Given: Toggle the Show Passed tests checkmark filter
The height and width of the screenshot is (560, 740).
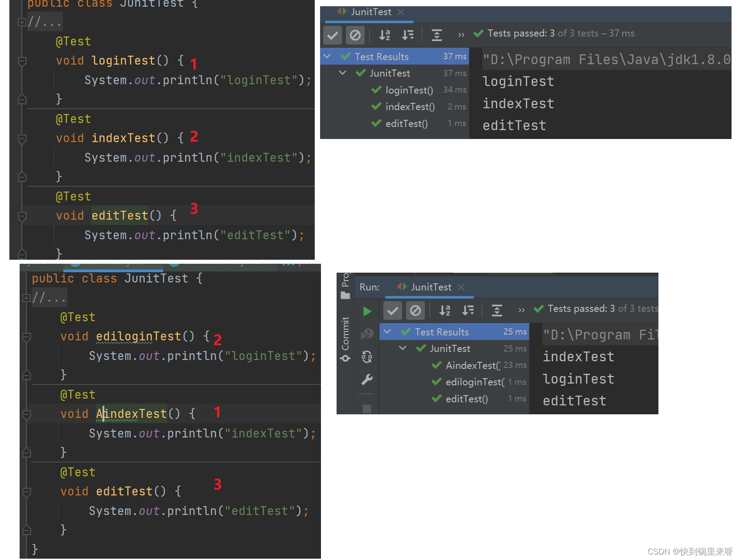Looking at the screenshot, I should [333, 35].
